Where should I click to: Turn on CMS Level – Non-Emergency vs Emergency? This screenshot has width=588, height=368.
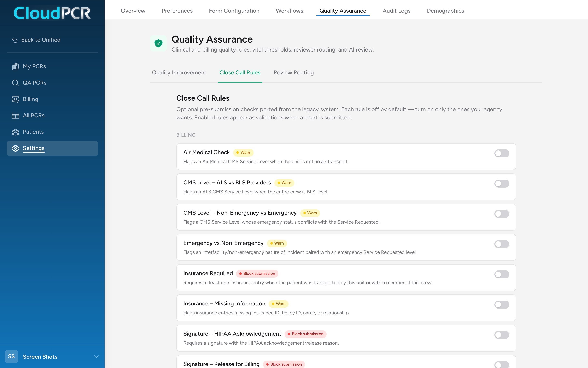(x=501, y=214)
